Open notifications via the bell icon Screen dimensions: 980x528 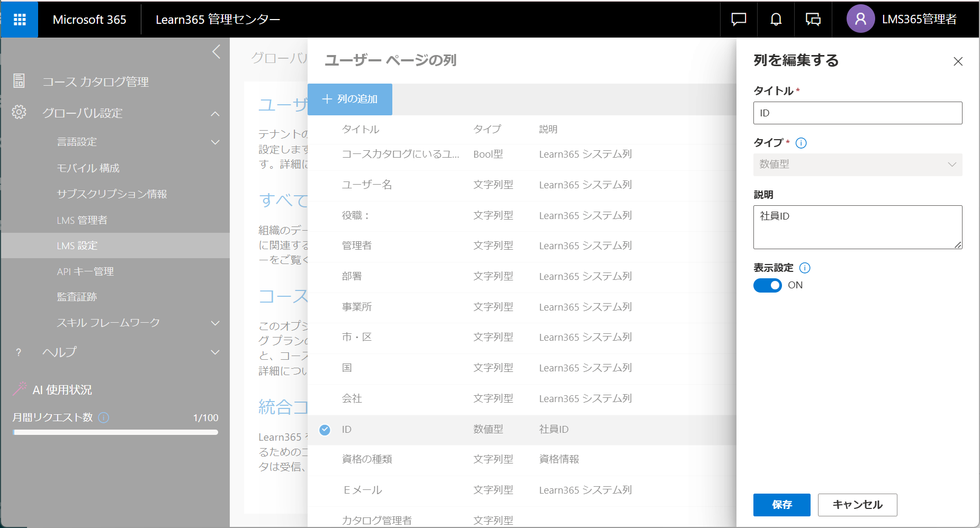pos(775,19)
